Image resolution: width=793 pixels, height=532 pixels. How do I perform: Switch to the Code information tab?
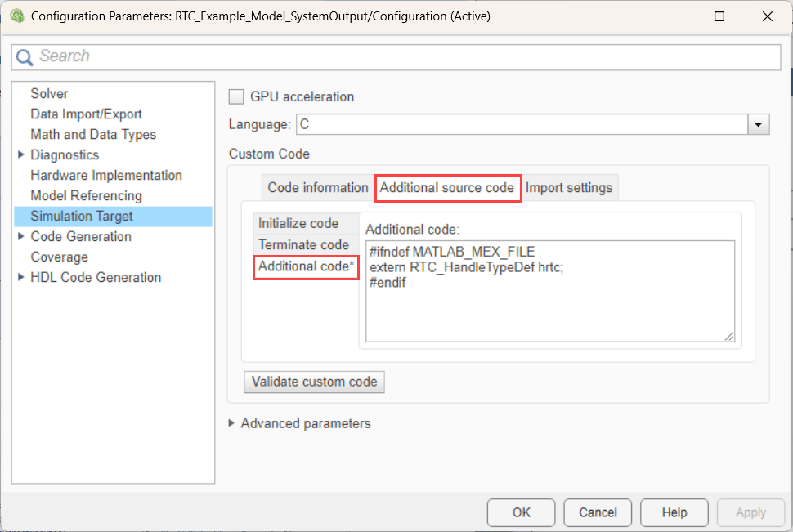coord(317,187)
